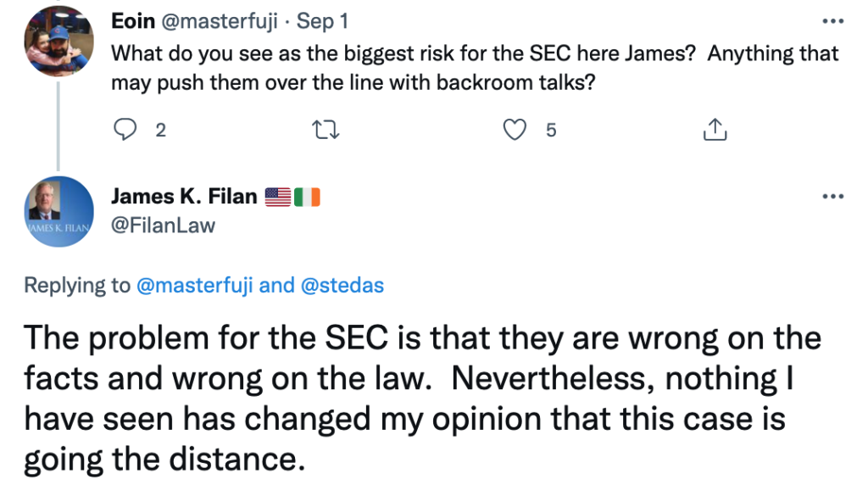This screenshot has height=496, width=868.
Task: Open the Sep 1 timestamp link
Action: [322, 21]
